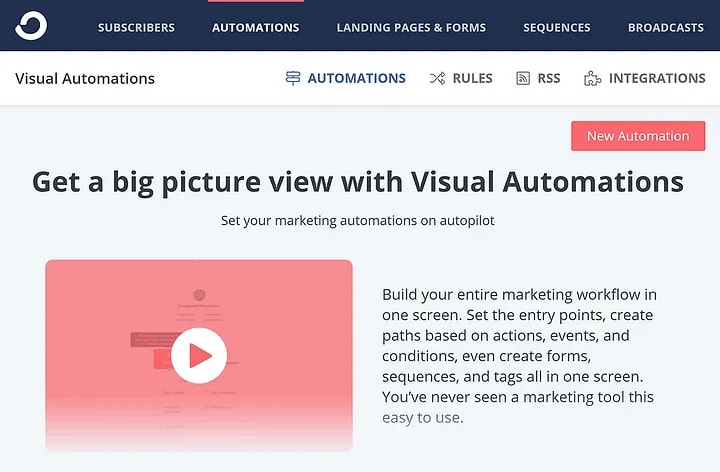Screen dimensions: 720x472
Task: Click the New Automation button
Action: (638, 136)
